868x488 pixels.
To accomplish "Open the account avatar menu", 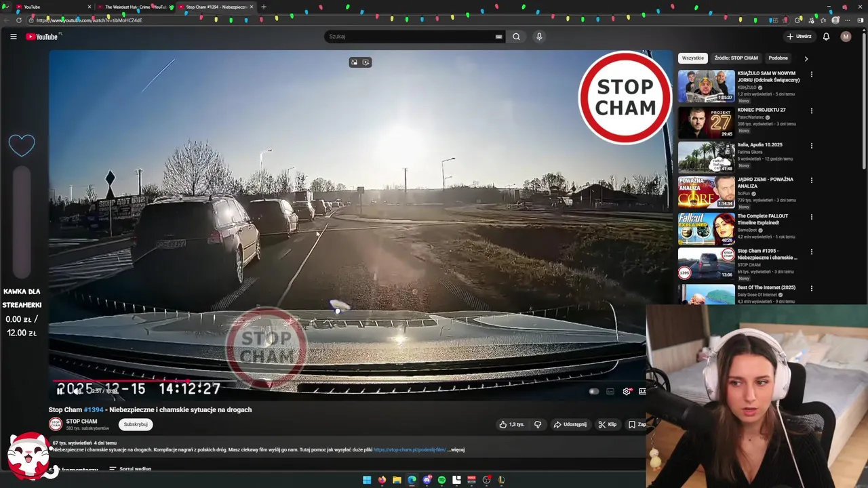I will (x=846, y=37).
